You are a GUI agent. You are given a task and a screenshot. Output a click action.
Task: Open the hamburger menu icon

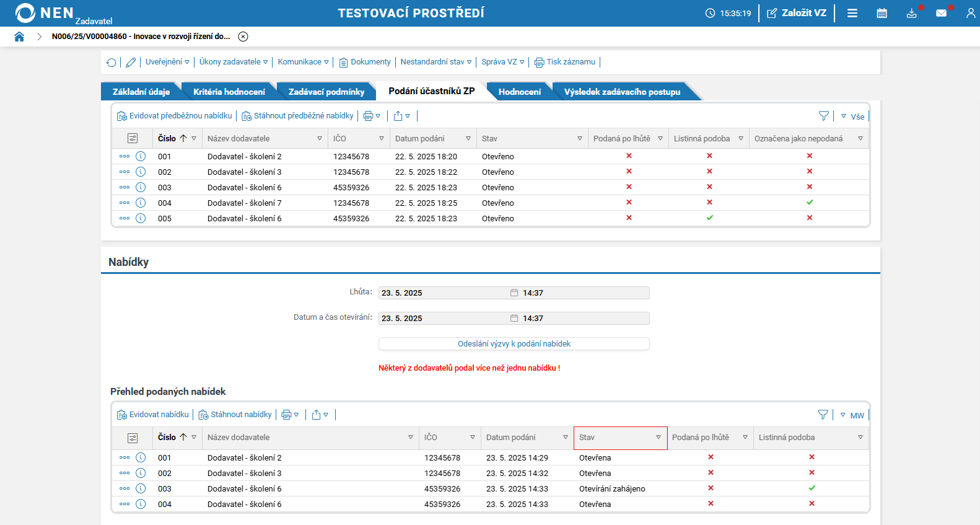pos(852,13)
